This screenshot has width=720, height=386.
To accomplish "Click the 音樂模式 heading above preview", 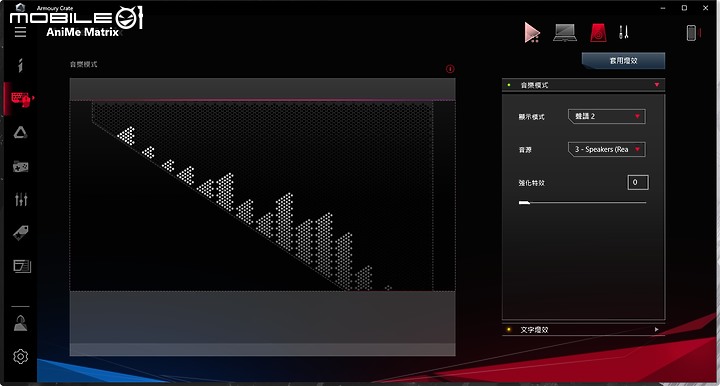I will [84, 64].
